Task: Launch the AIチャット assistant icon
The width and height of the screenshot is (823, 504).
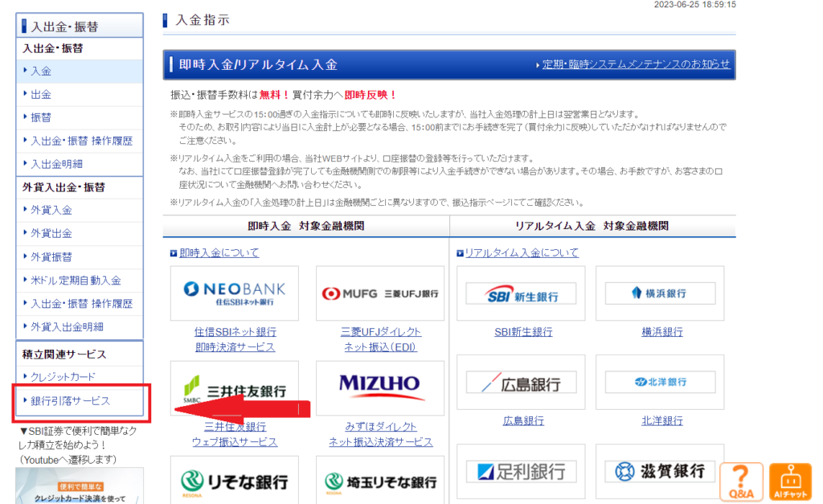Action: [x=790, y=481]
